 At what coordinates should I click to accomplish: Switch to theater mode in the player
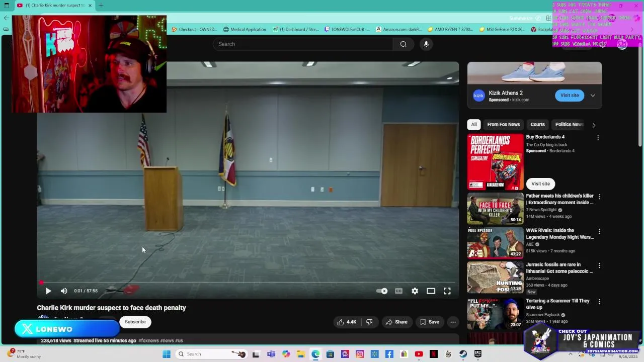431,291
